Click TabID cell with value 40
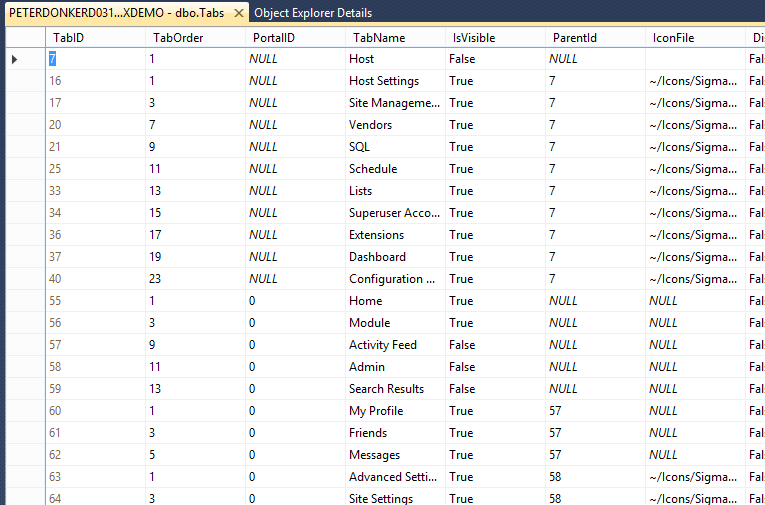The image size is (765, 505). tap(96, 279)
